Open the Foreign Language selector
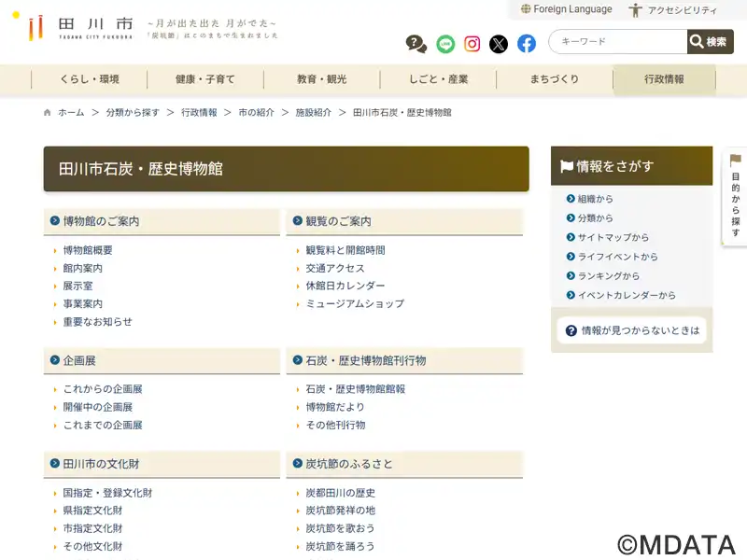This screenshot has height=560, width=747. [x=566, y=9]
